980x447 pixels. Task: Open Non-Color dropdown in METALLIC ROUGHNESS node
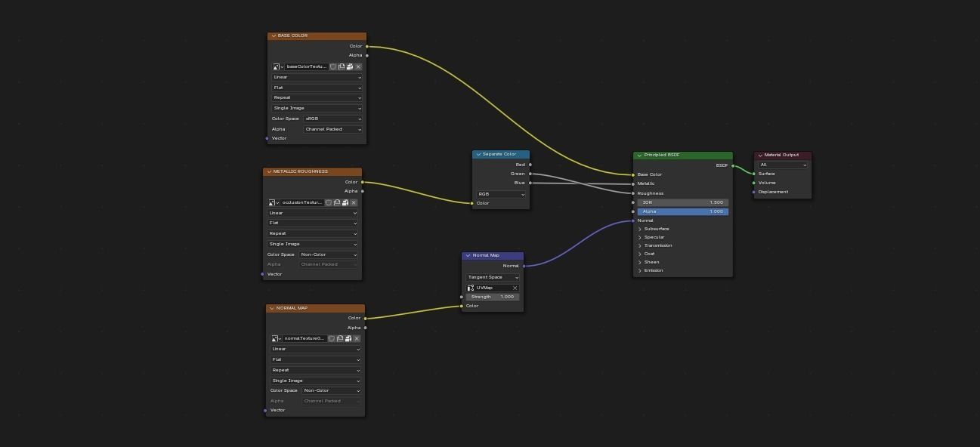(329, 254)
